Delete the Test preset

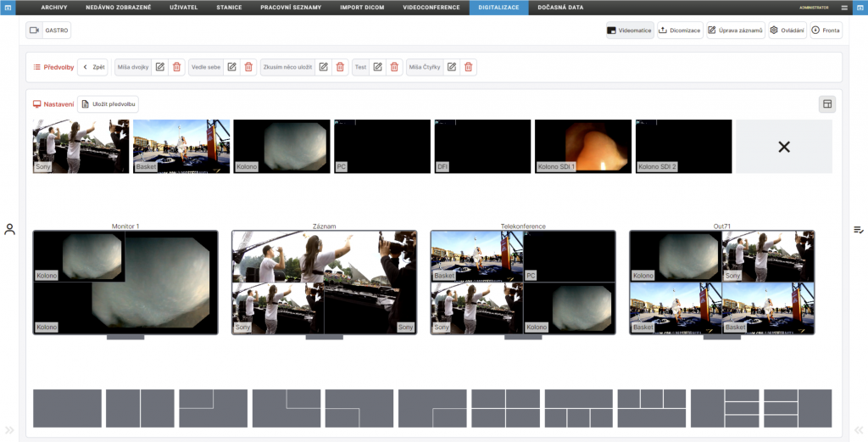[x=394, y=67]
